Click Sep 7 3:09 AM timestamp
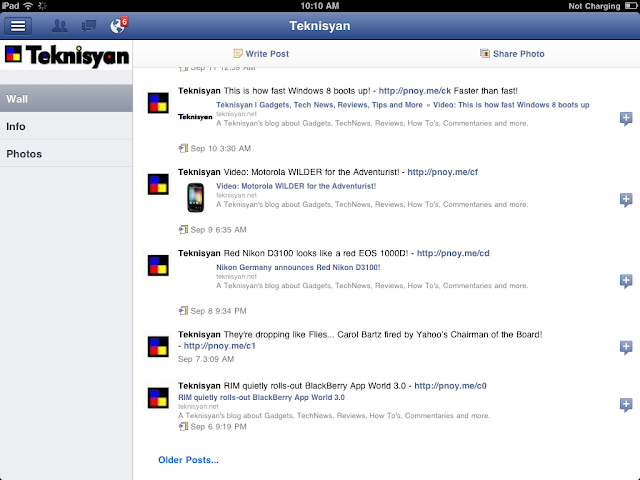The height and width of the screenshot is (480, 640). click(206, 359)
